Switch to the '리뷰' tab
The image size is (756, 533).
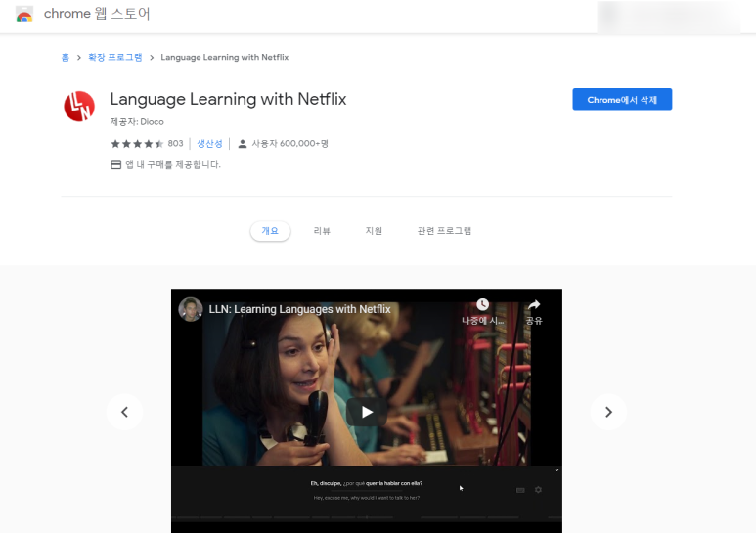[x=322, y=231]
